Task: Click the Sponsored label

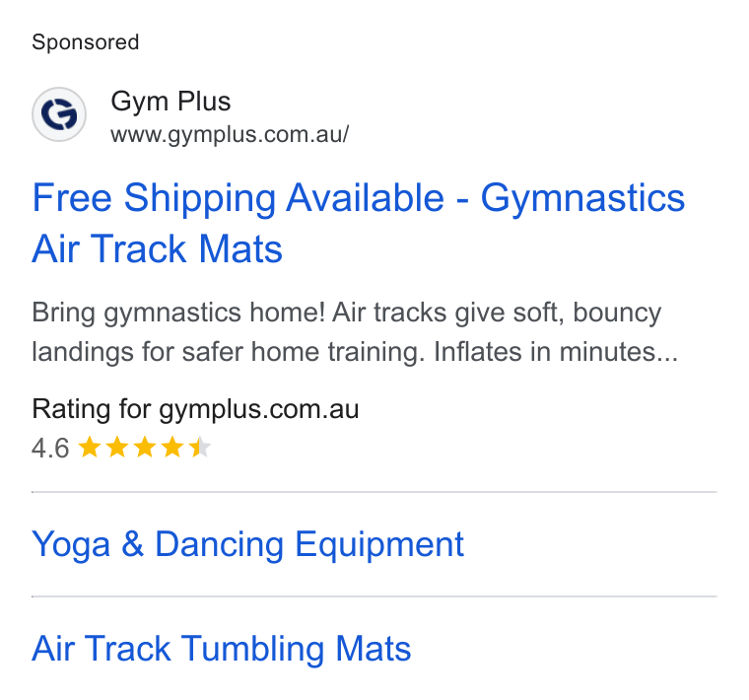Action: pyautogui.click(x=86, y=42)
